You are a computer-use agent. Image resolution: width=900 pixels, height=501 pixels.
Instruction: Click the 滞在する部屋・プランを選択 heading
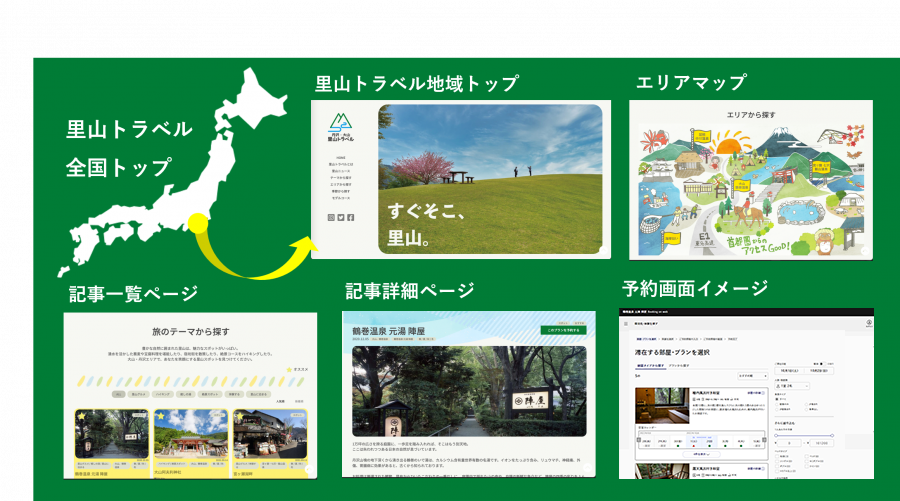[672, 352]
